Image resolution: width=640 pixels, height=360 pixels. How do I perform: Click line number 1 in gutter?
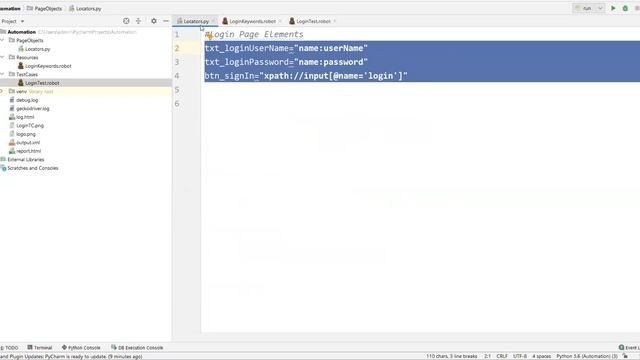[x=177, y=34]
